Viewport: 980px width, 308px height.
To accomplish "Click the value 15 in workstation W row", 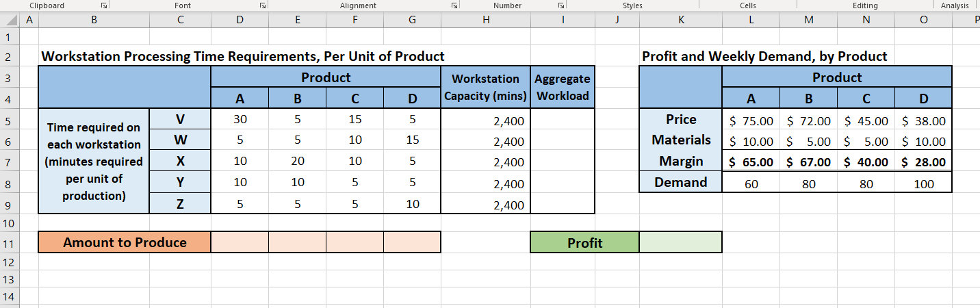I will [412, 141].
